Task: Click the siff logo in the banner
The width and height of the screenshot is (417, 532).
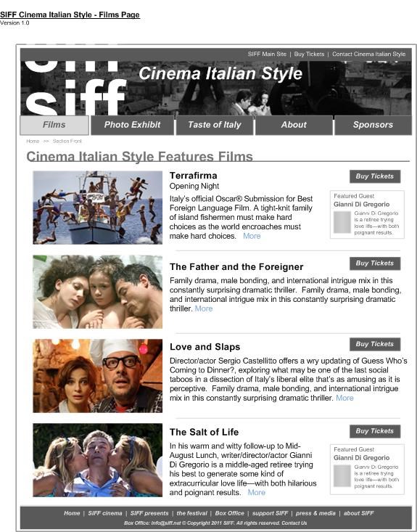Action: click(76, 89)
